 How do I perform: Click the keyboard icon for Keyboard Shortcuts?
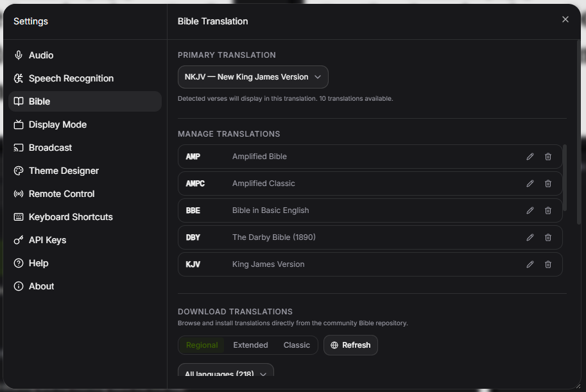19,217
